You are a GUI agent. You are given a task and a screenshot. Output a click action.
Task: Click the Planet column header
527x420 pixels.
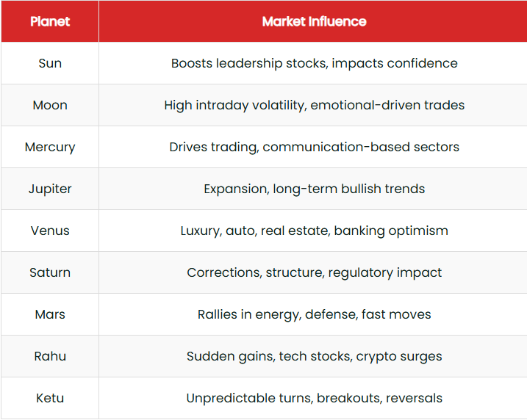[x=50, y=21]
